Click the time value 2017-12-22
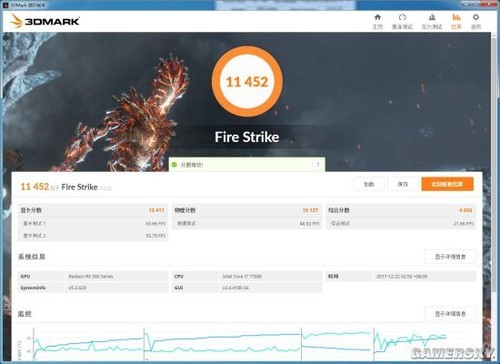Screen dimensions: 500x364 tap(402, 276)
